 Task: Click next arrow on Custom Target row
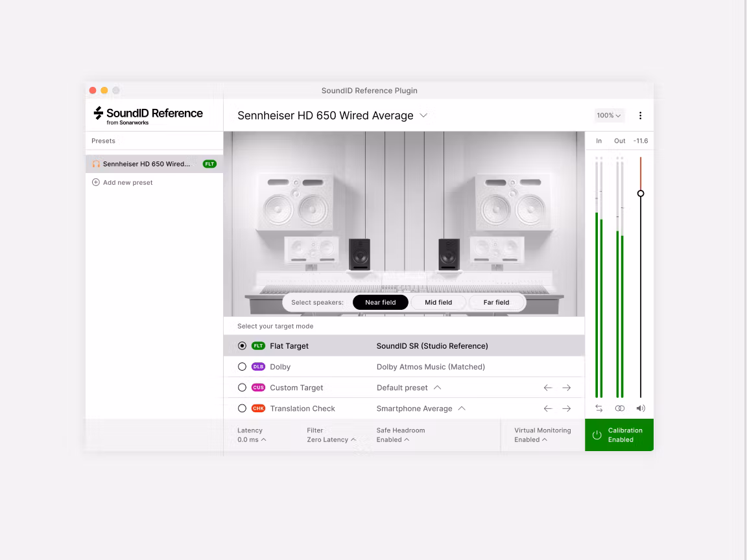click(566, 388)
